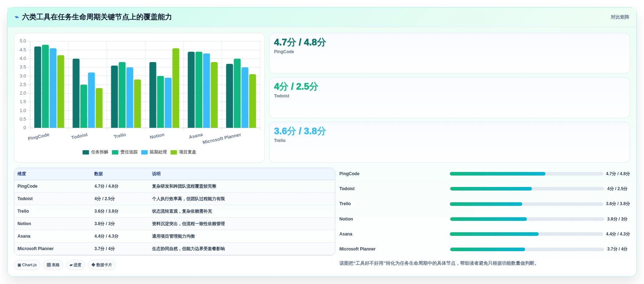Image resolution: width=644 pixels, height=284 pixels.
Task: Open the PingCode score card
Action: coord(449,53)
